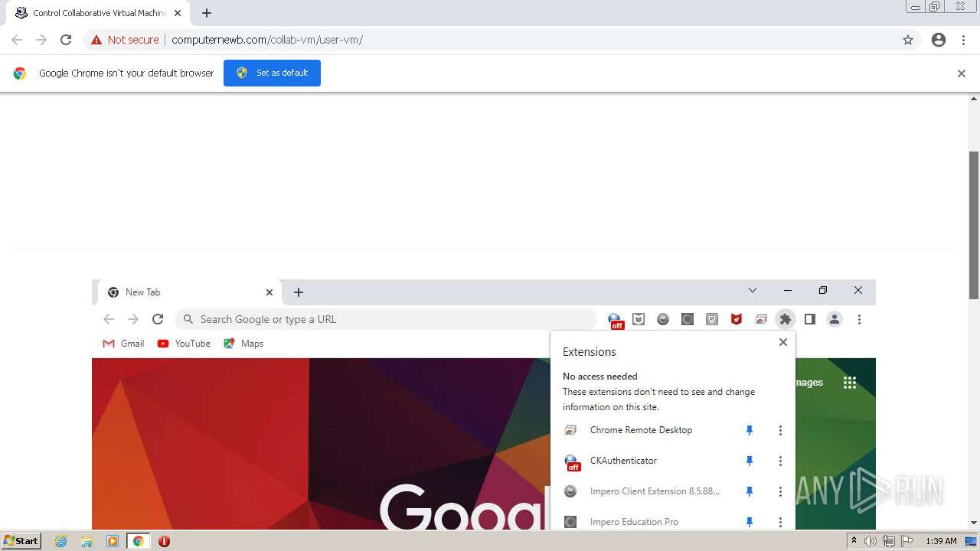This screenshot has width=980, height=551.
Task: Select the Control Collaborative Virtual Machine tab
Action: [x=99, y=13]
